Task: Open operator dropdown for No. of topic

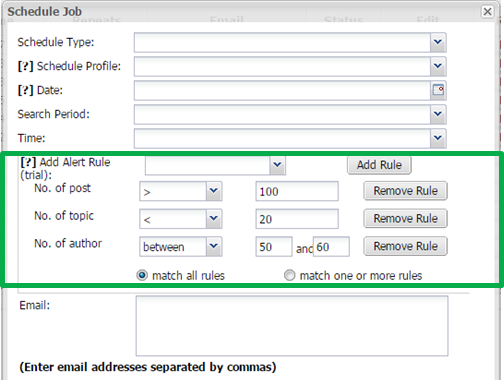Action: point(214,219)
